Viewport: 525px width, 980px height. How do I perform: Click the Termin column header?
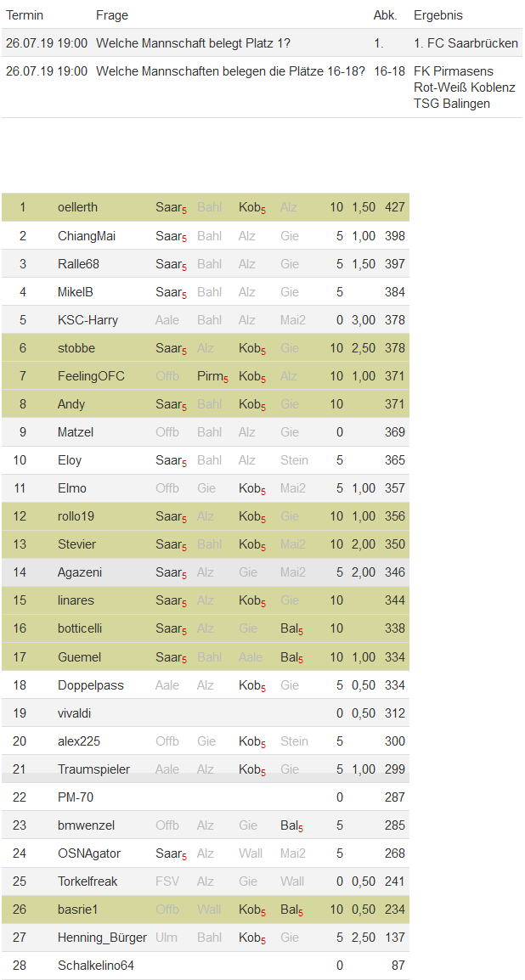tap(25, 15)
